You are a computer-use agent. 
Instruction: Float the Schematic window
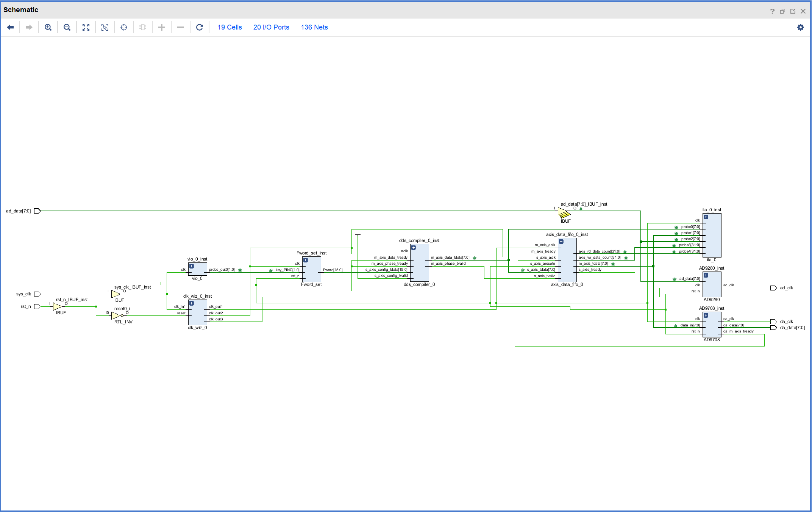pos(793,11)
